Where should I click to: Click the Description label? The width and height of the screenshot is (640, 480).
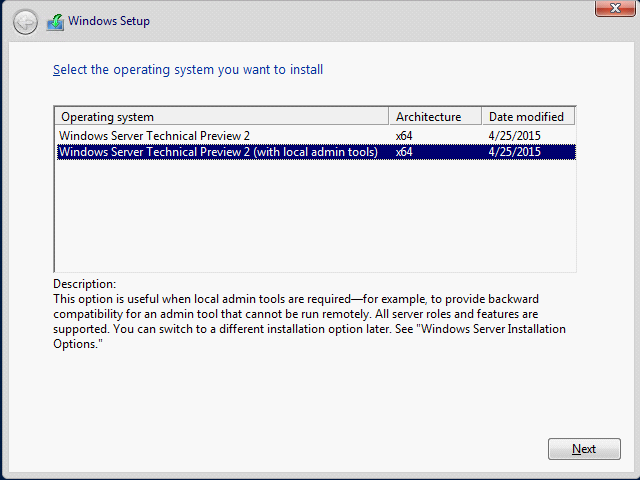84,284
